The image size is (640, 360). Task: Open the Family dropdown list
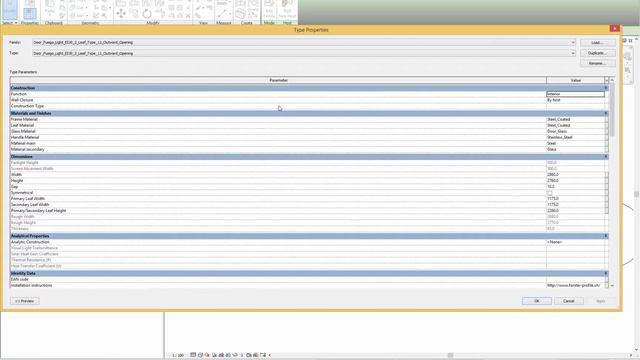(x=572, y=42)
